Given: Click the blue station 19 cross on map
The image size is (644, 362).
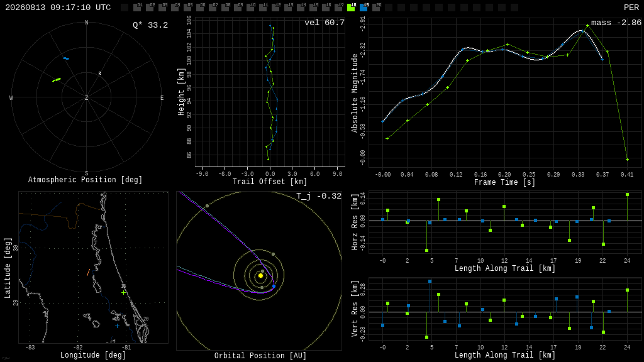Looking at the screenshot, I should [117, 326].
